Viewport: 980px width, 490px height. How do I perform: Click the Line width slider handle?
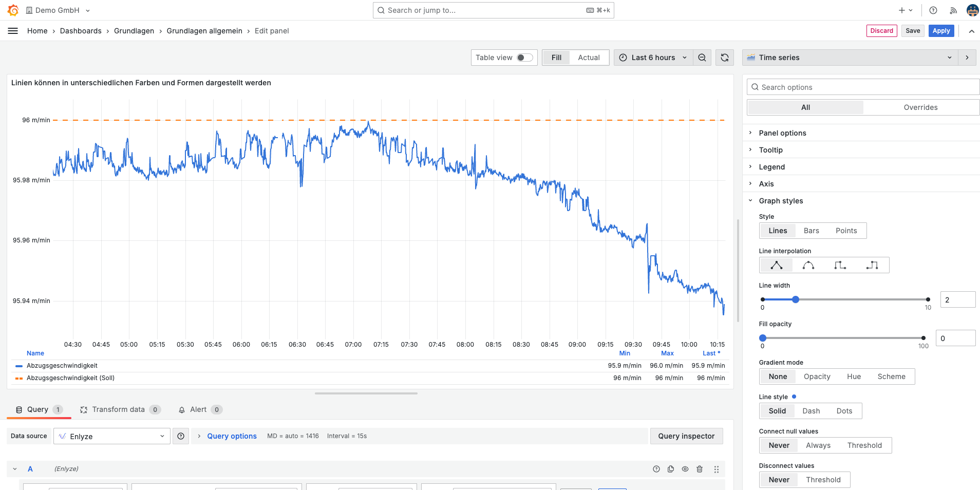click(x=795, y=299)
